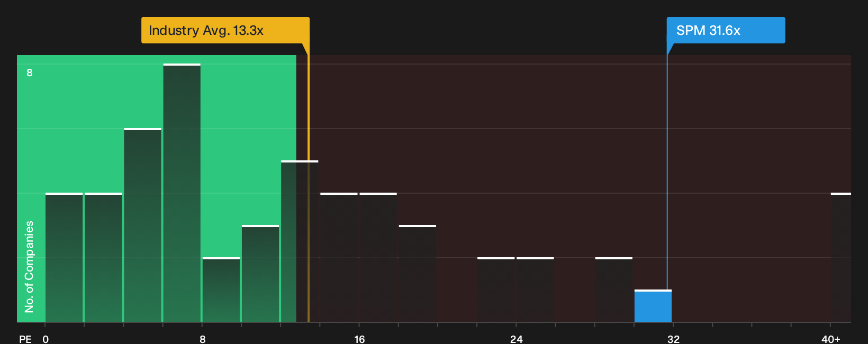Select the blue SPM histogram bar
Viewport: 868px width, 344px height.
click(653, 306)
